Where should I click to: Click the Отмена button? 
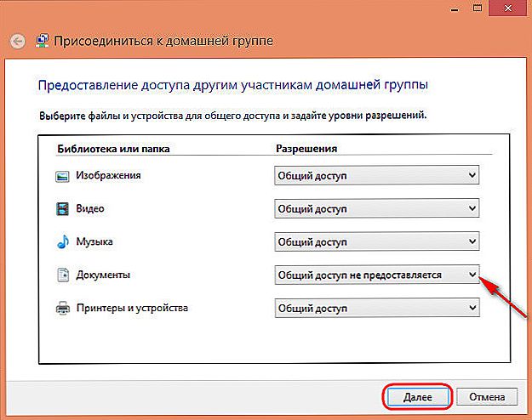(487, 397)
